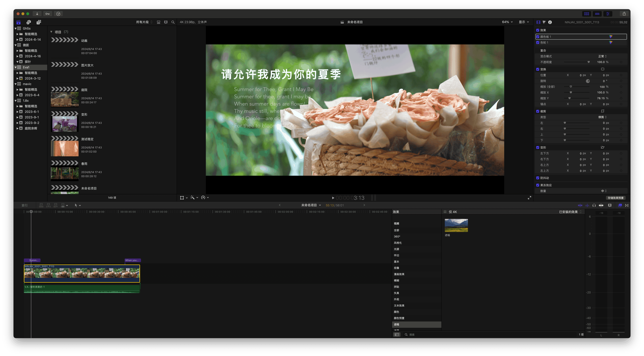This screenshot has width=644, height=356.
Task: Select the 风格化 effects category
Action: click(398, 243)
